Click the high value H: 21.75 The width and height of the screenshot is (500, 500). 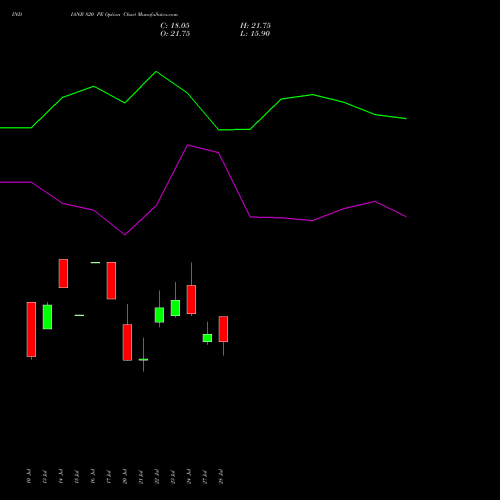[255, 26]
